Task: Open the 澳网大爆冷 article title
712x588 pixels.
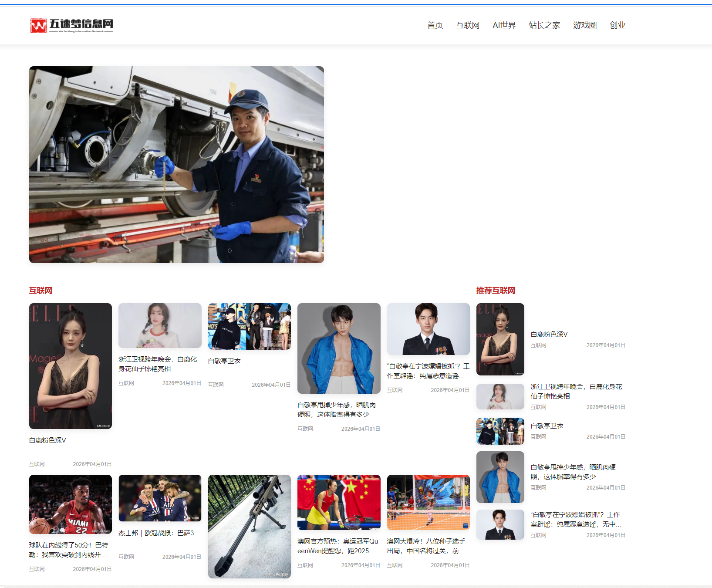Action: pos(426,546)
